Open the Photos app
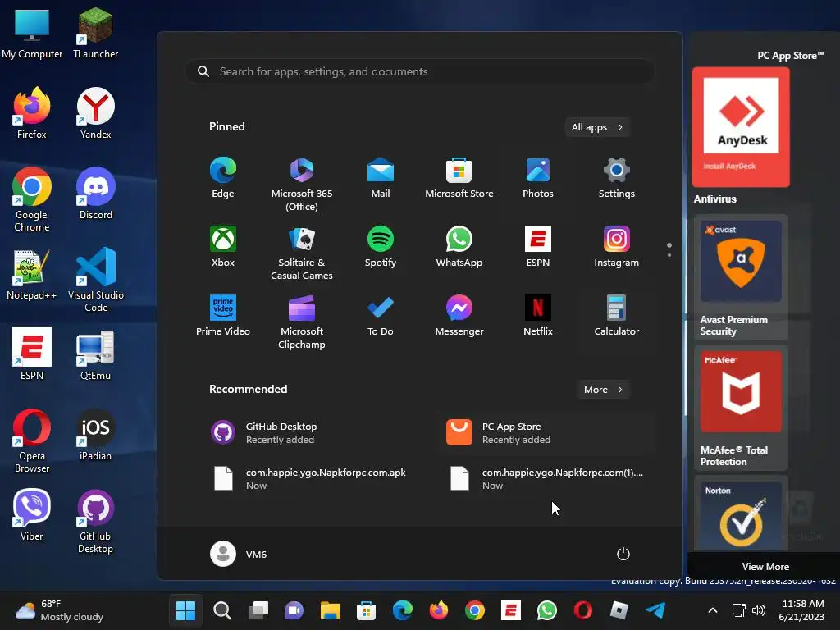Viewport: 840px width, 630px height. point(538,178)
